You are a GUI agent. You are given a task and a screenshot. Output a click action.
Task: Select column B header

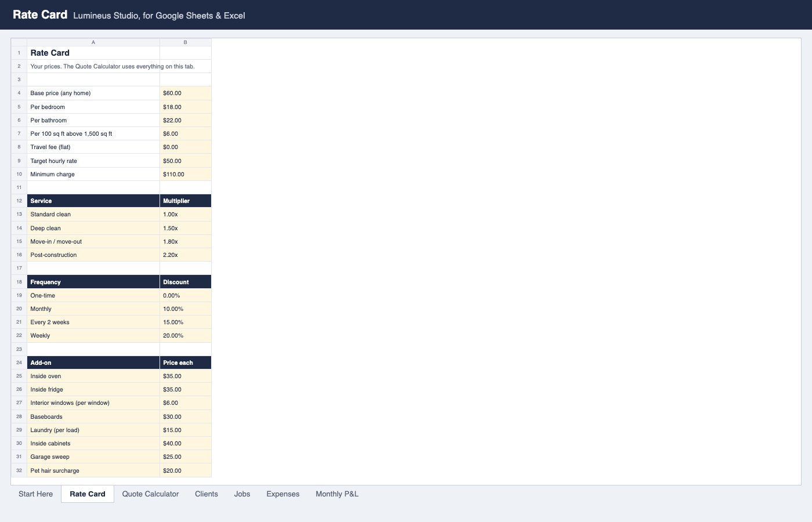(186, 42)
